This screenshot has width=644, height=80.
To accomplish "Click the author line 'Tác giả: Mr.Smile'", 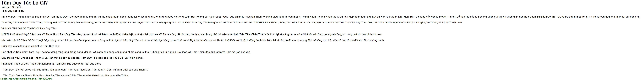I will (x=12, y=7).
